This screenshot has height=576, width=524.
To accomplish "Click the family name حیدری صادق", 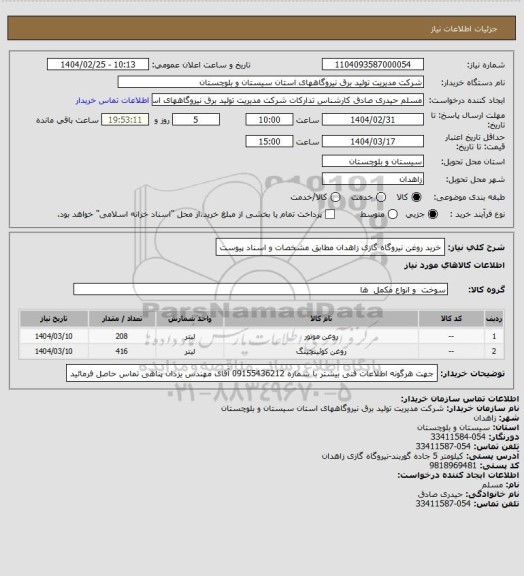I will tap(441, 494).
